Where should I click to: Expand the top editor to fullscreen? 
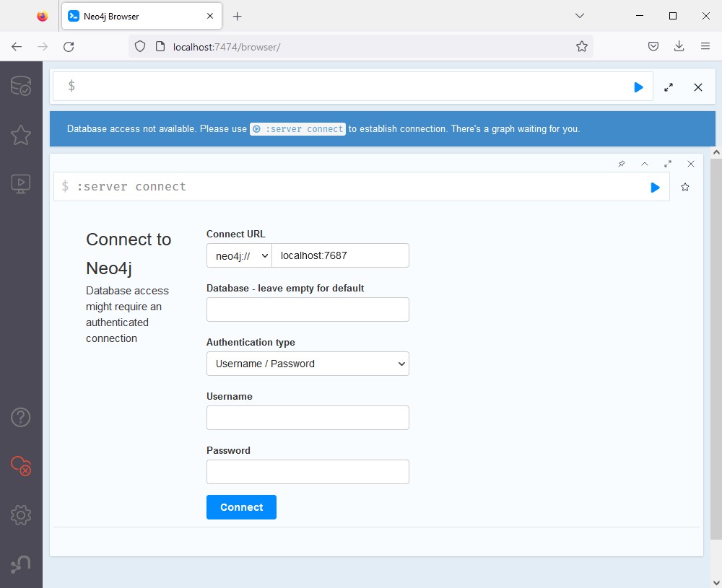pos(669,87)
